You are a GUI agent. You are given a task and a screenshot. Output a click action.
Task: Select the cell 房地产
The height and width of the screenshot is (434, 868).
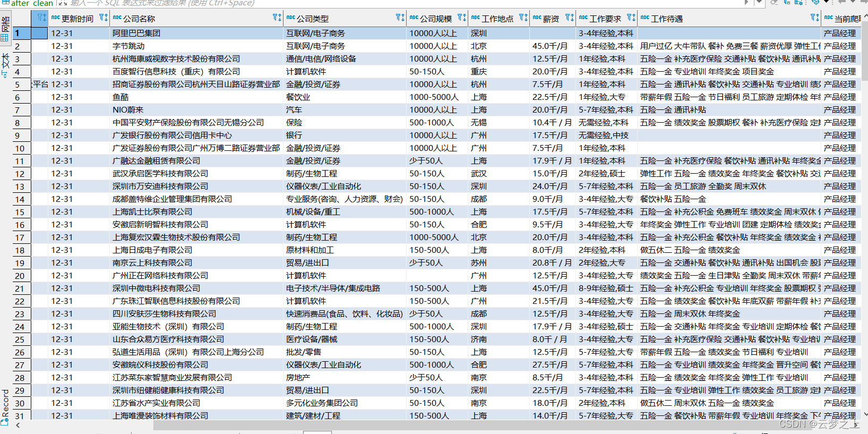click(345, 378)
